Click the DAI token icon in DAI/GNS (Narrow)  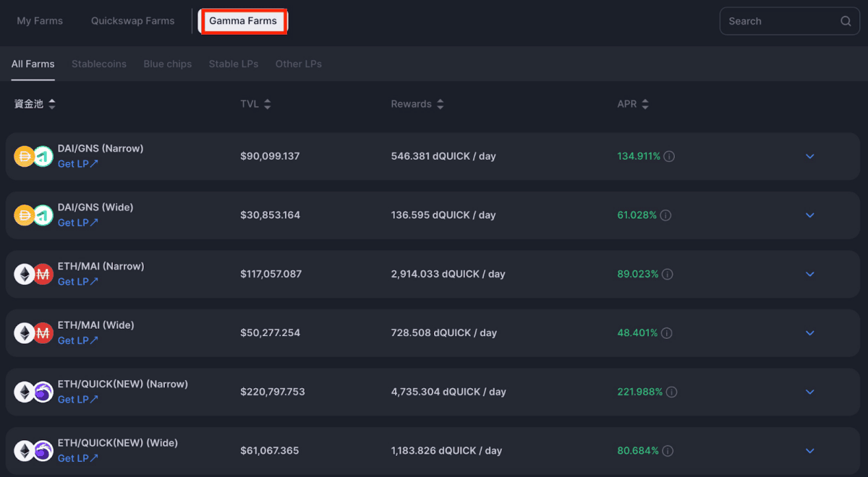tap(25, 156)
